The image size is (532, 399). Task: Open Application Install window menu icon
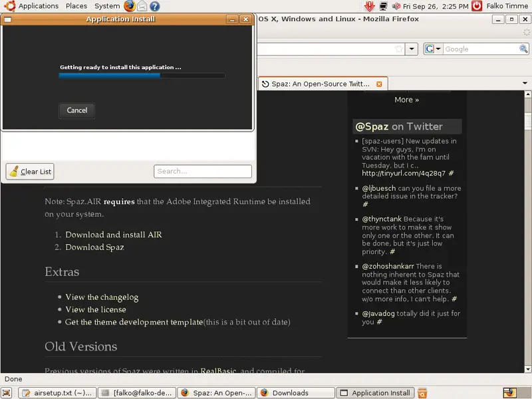(x=8, y=19)
